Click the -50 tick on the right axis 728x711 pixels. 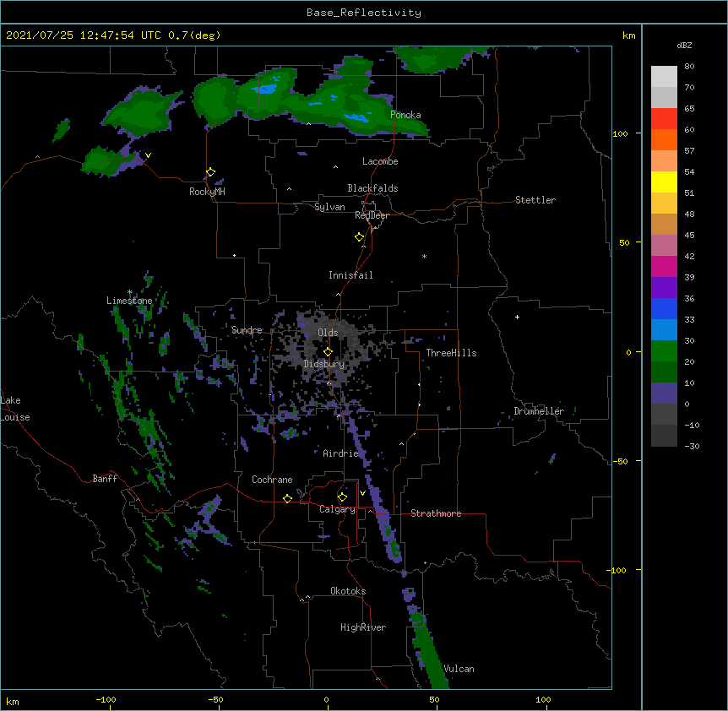coord(620,461)
